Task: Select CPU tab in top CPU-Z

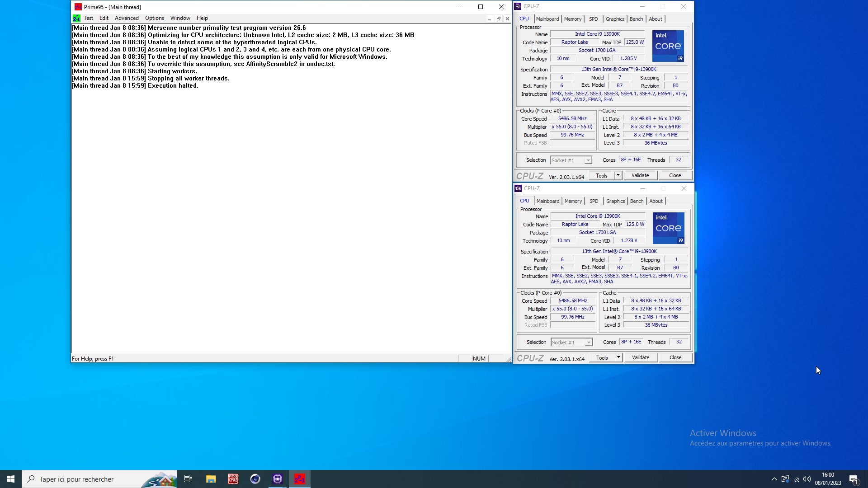Action: (524, 19)
